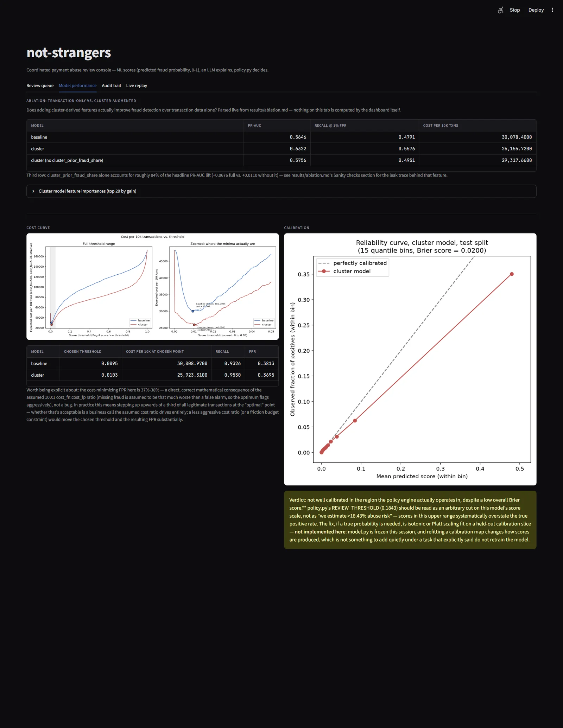Select baseline PR-AUC value 0.5646
563x728 pixels.
(298, 137)
